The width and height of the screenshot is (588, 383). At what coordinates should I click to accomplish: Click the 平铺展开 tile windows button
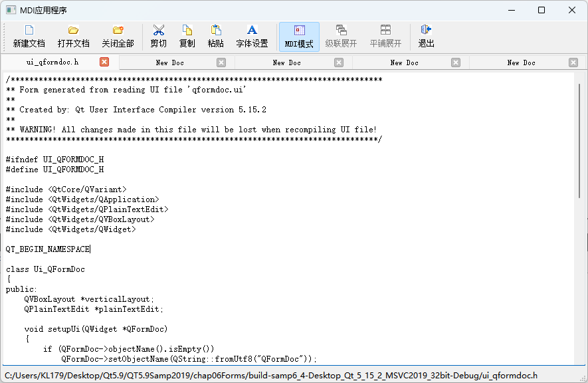click(385, 37)
